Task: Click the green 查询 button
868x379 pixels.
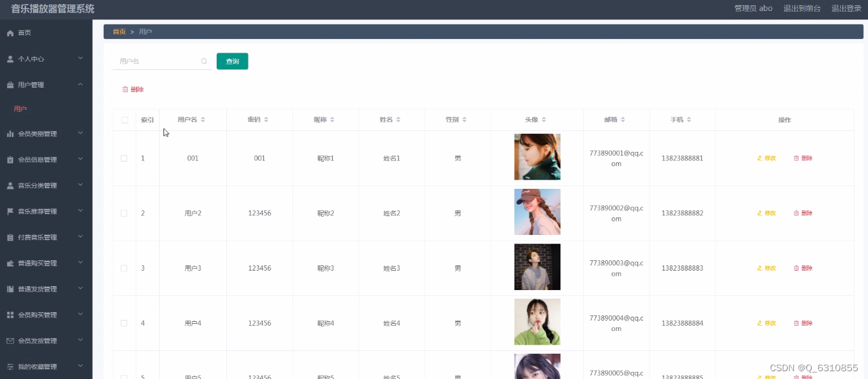Action: point(232,61)
